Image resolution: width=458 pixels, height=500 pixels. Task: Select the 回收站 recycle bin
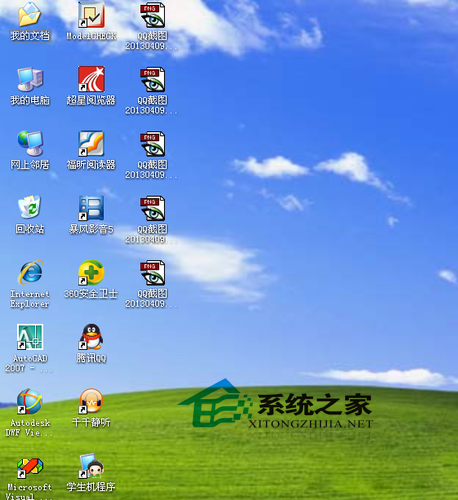30,207
